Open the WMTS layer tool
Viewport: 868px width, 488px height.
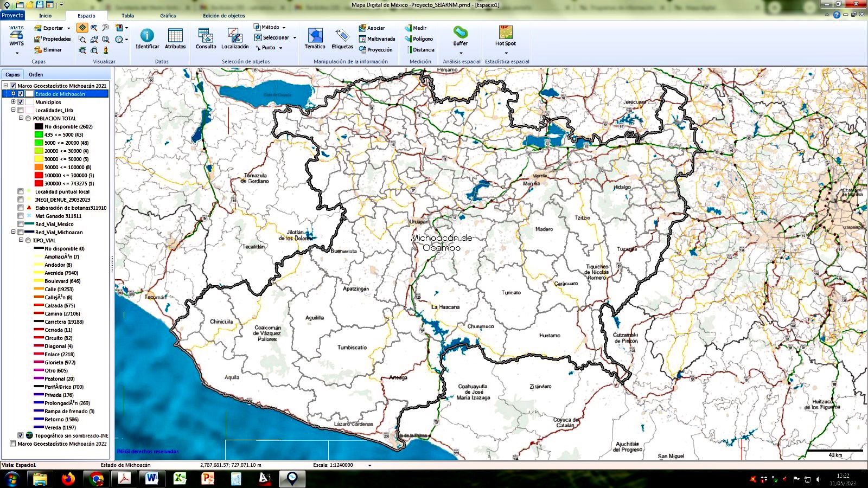(16, 35)
